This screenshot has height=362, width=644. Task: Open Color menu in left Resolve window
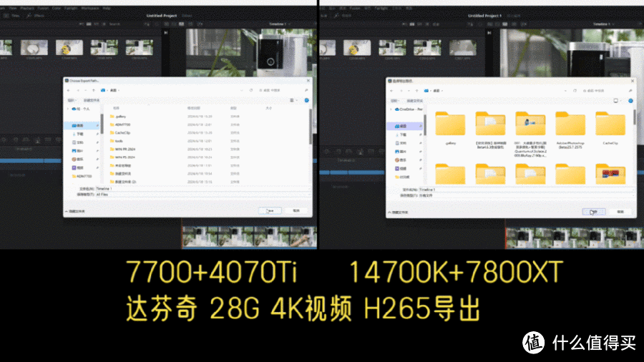coord(57,8)
